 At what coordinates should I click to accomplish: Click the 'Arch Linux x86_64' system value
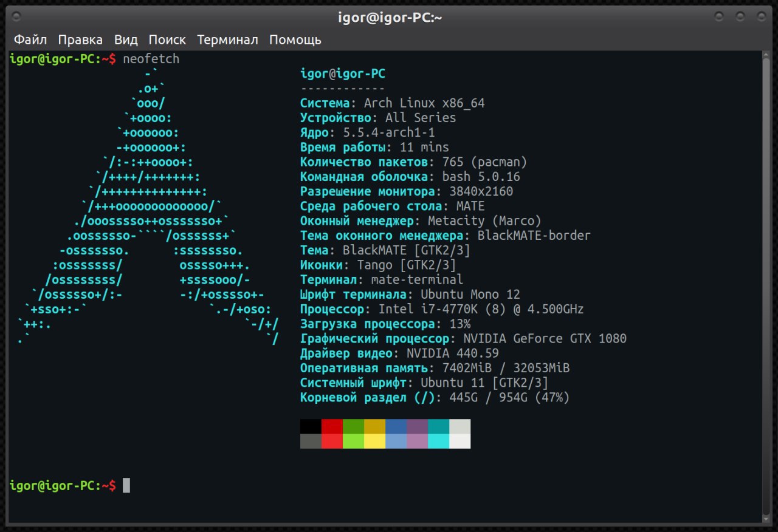click(424, 103)
